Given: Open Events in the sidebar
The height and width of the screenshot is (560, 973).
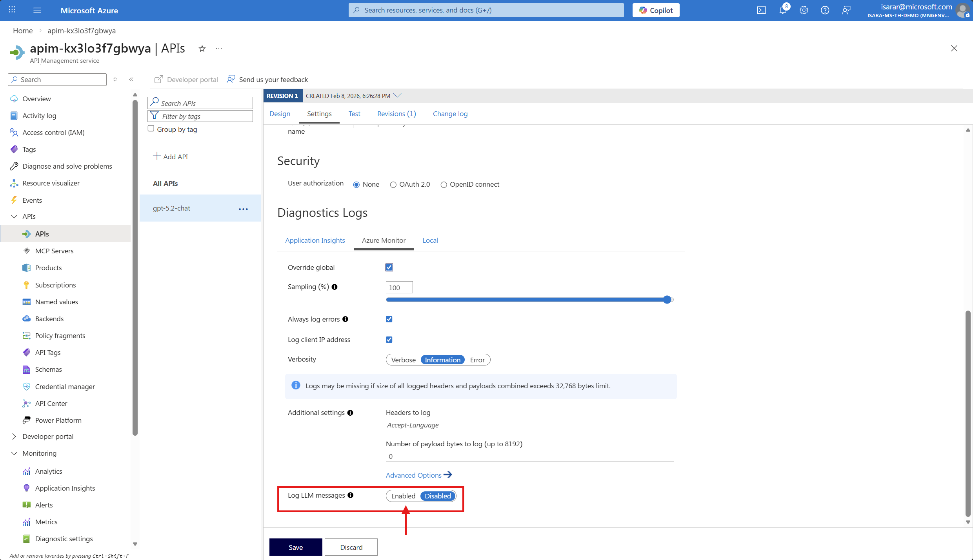Looking at the screenshot, I should tap(32, 200).
